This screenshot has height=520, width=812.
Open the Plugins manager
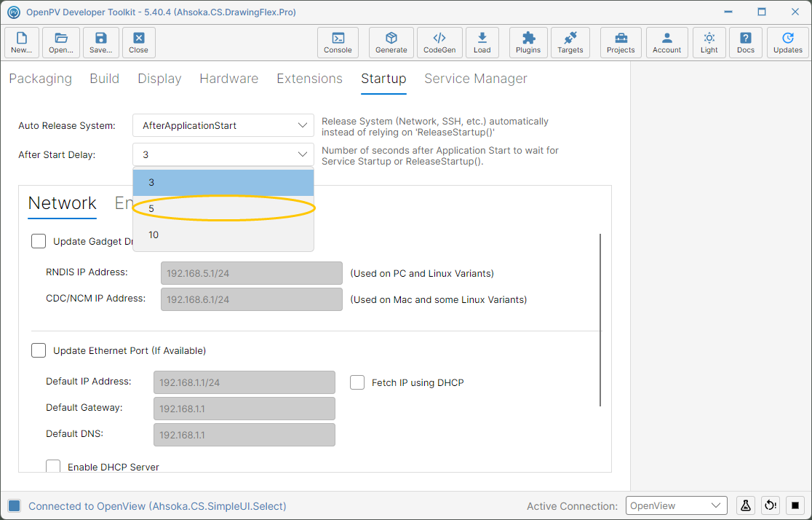coord(528,42)
